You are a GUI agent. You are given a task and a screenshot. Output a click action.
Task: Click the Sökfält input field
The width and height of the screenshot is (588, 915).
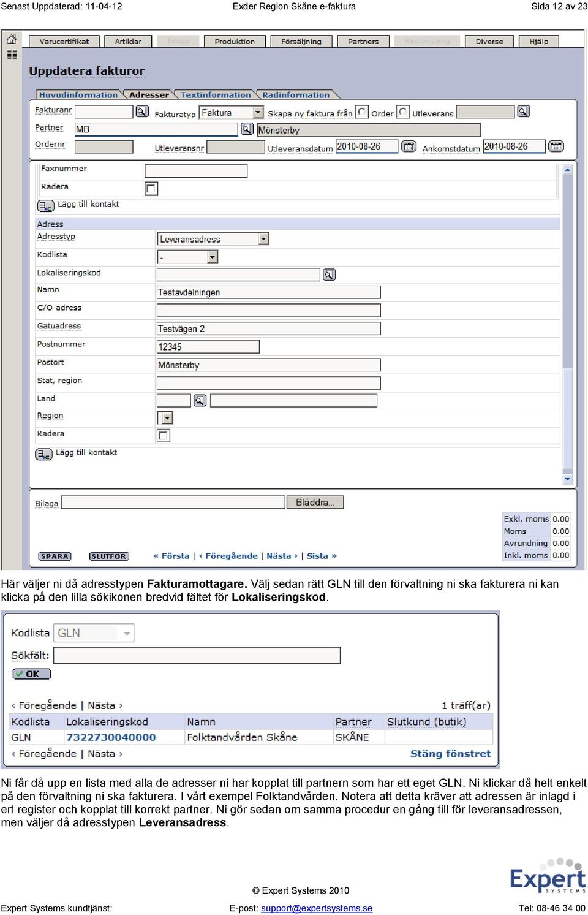pos(197,656)
